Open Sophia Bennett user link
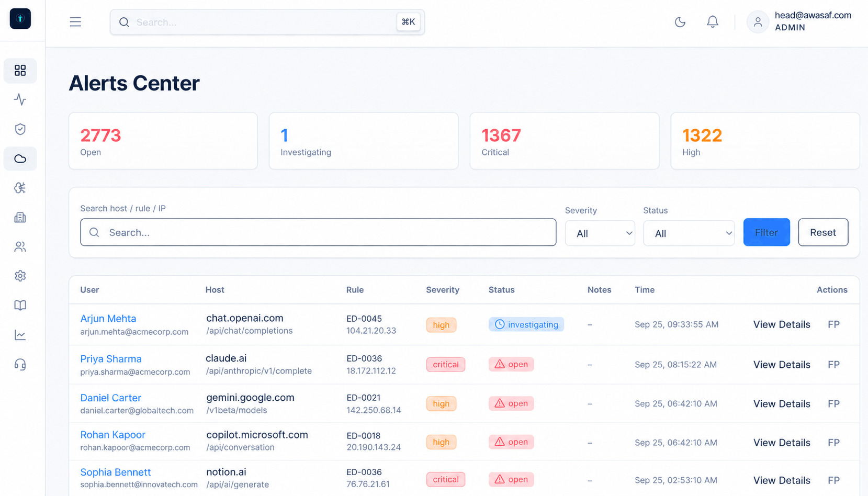868x496 pixels. pyautogui.click(x=116, y=472)
